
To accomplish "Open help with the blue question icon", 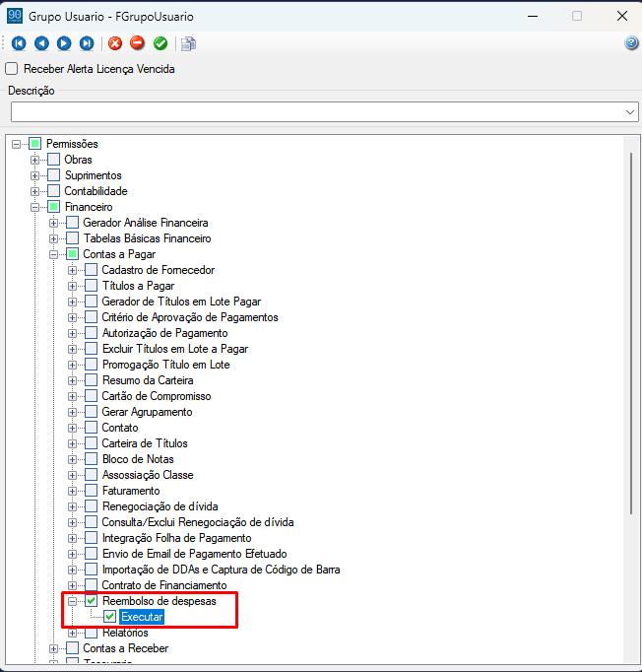I will pos(631,42).
